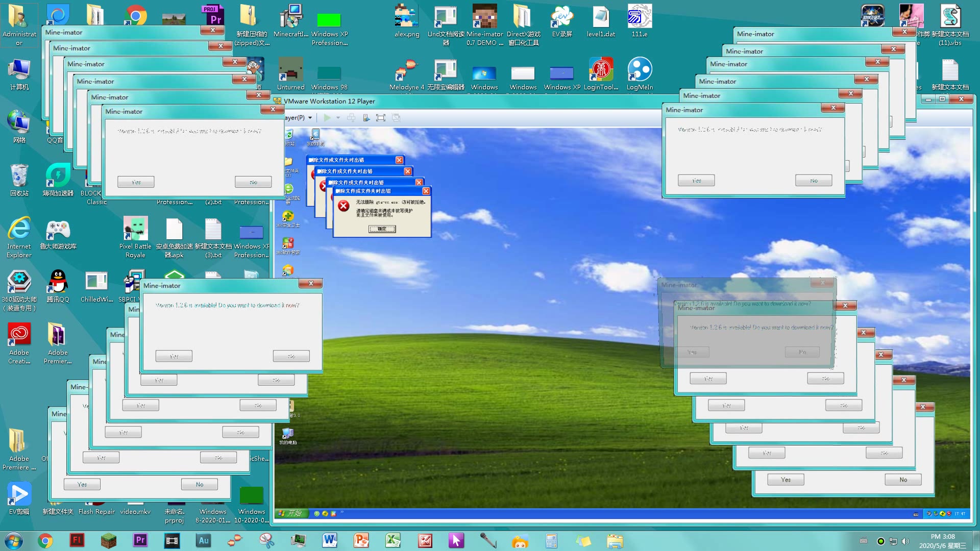Open the 计算机 desktop icon

(19, 74)
